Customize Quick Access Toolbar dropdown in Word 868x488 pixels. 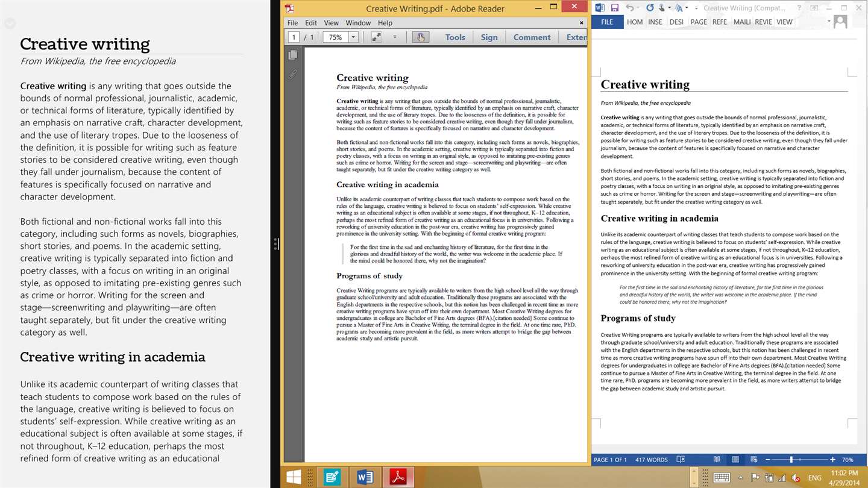click(696, 8)
